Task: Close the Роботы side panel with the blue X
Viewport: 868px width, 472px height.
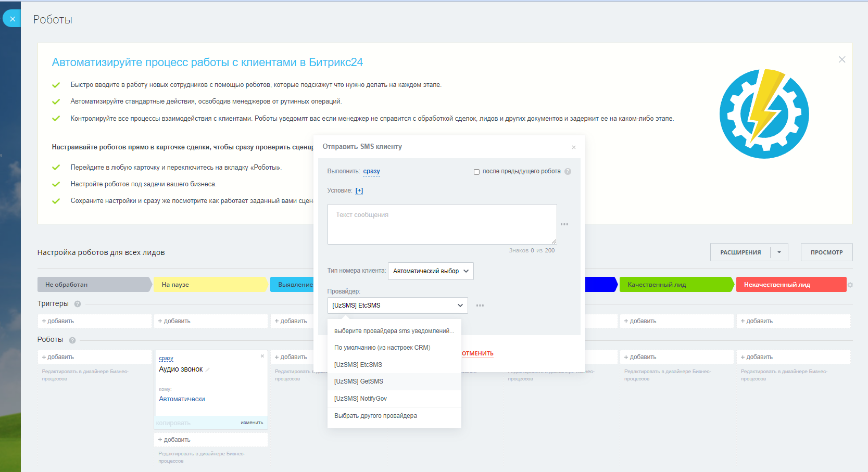Action: point(12,19)
